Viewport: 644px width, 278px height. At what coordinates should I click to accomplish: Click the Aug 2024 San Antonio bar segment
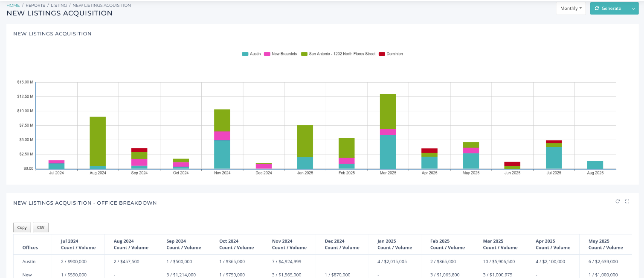[98, 141]
